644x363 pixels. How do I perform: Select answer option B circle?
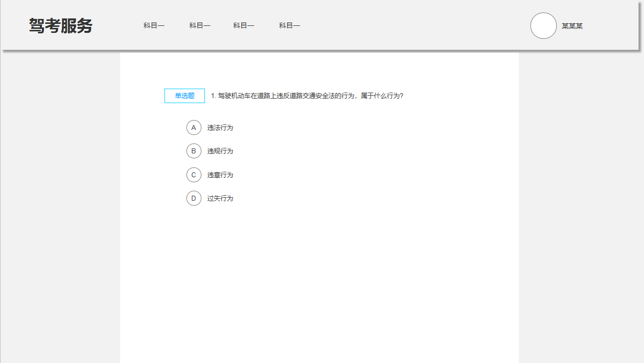(x=194, y=151)
